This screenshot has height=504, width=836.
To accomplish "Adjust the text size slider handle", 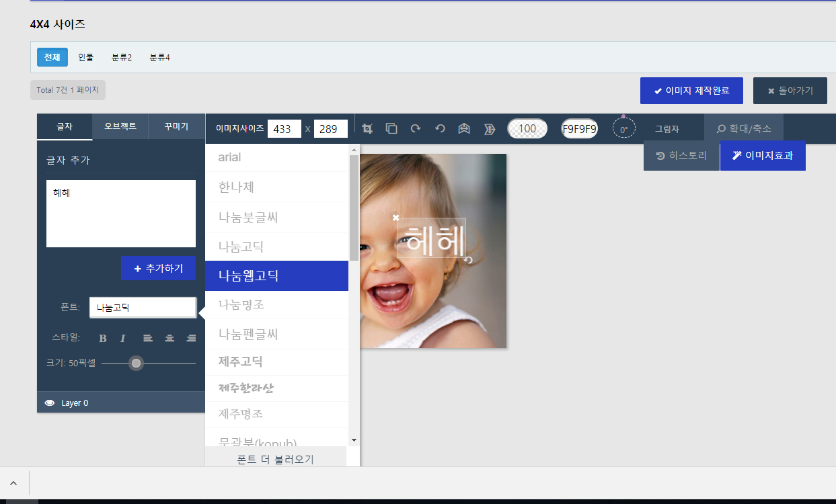I will click(x=137, y=363).
